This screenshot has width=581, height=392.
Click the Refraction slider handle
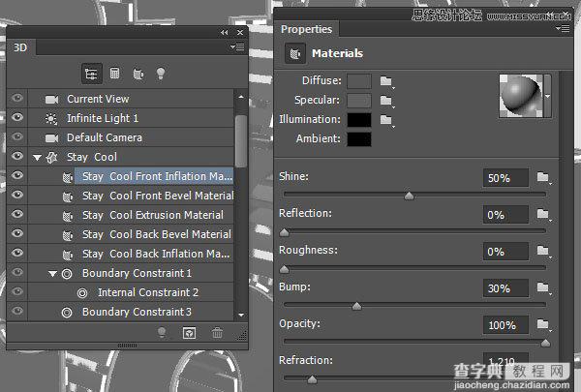(x=312, y=379)
